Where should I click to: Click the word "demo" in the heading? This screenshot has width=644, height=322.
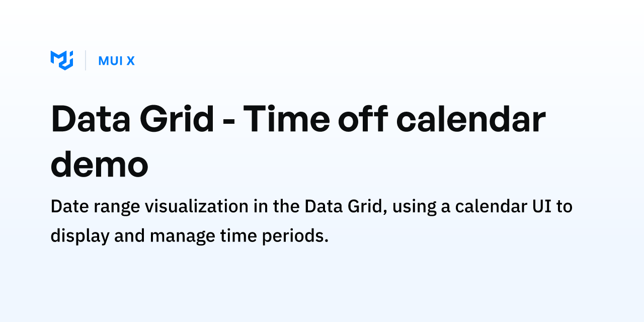point(99,165)
